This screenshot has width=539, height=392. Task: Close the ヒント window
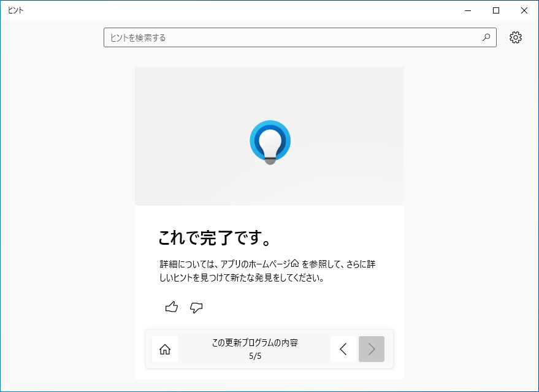point(524,10)
